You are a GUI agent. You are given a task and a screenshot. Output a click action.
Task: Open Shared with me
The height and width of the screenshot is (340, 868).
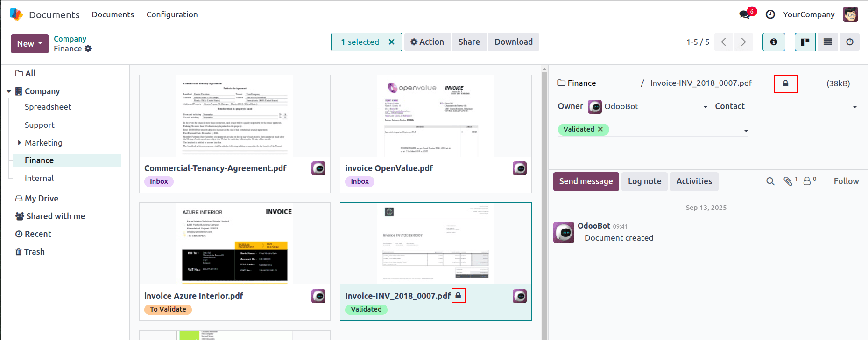pos(50,216)
